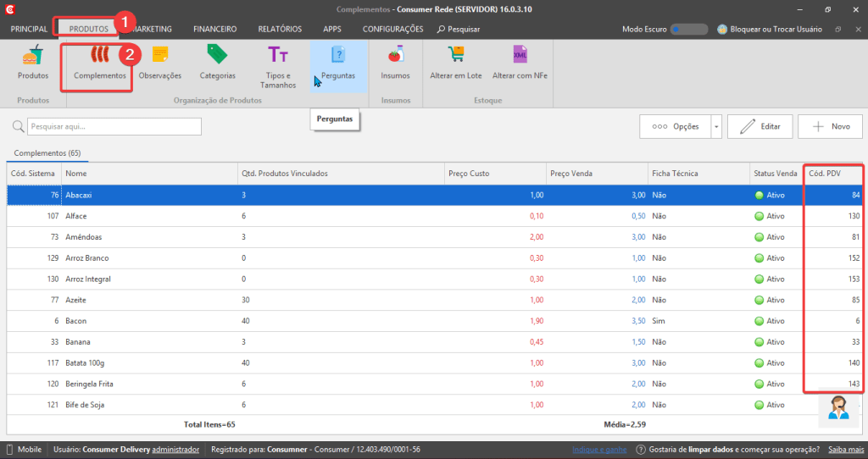Screen dimensions: 868x459
Task: Click the Média=2,59 footer
Action: (x=625, y=425)
